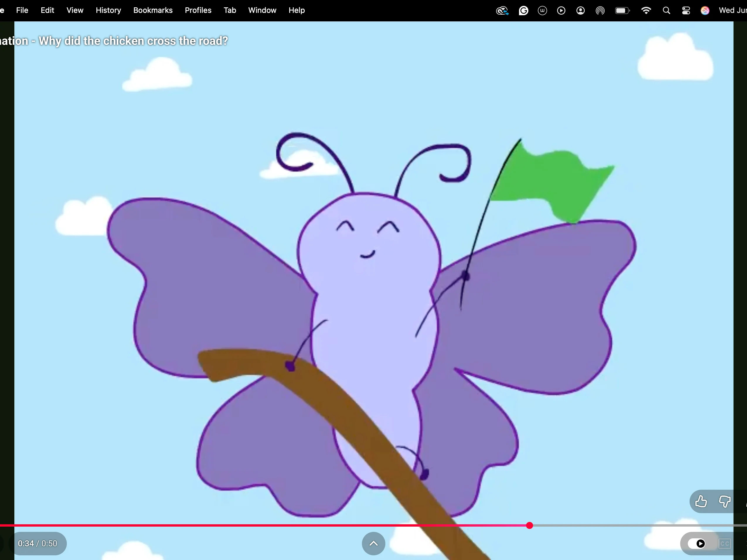Screen dimensions: 747x560
Task: Seek the red video progress bar
Action: [x=373, y=525]
